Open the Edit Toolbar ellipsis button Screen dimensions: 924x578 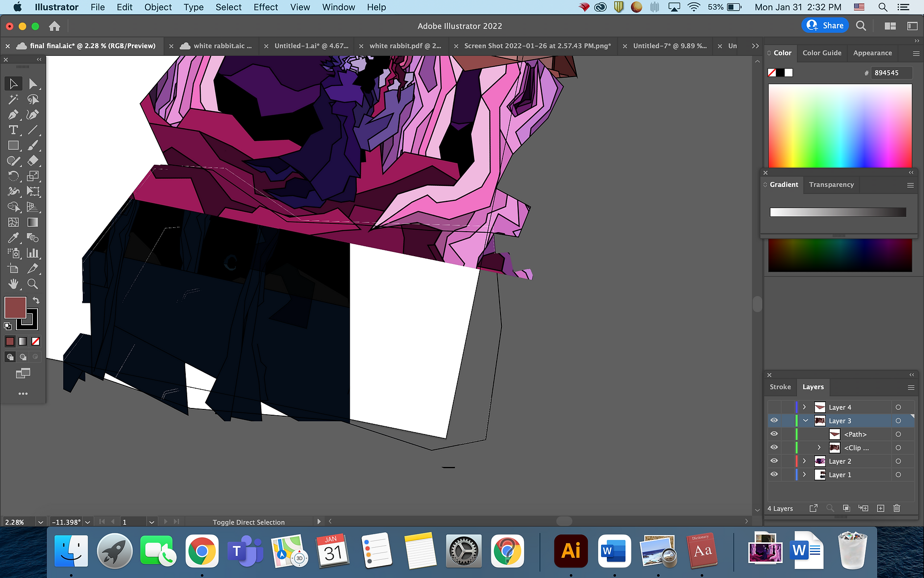(x=23, y=394)
